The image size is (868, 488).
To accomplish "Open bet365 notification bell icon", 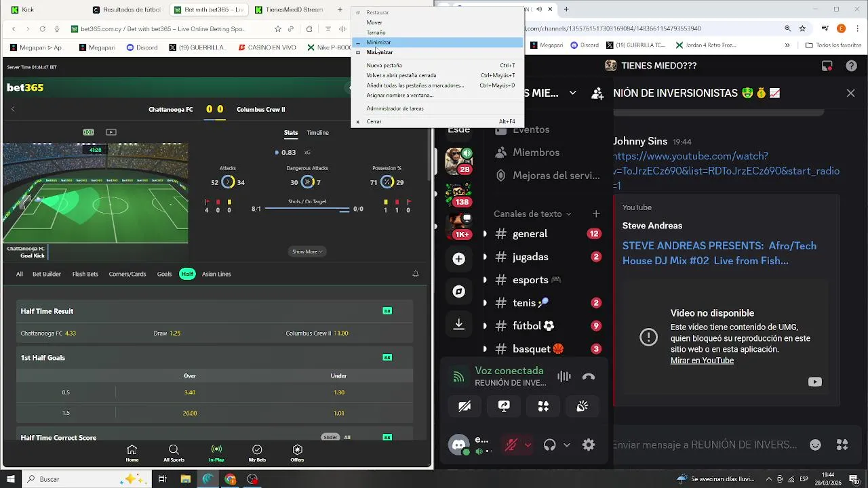I will pyautogui.click(x=416, y=274).
